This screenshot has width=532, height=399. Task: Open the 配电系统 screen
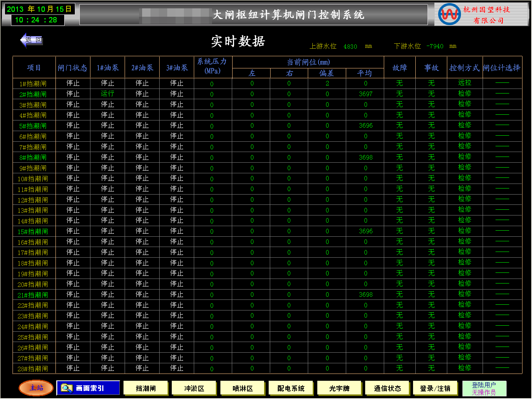[291, 388]
